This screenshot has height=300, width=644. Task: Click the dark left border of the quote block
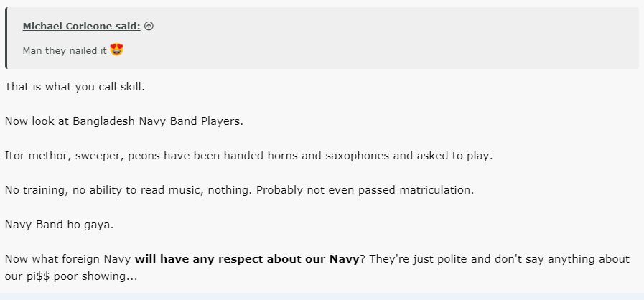point(6,38)
